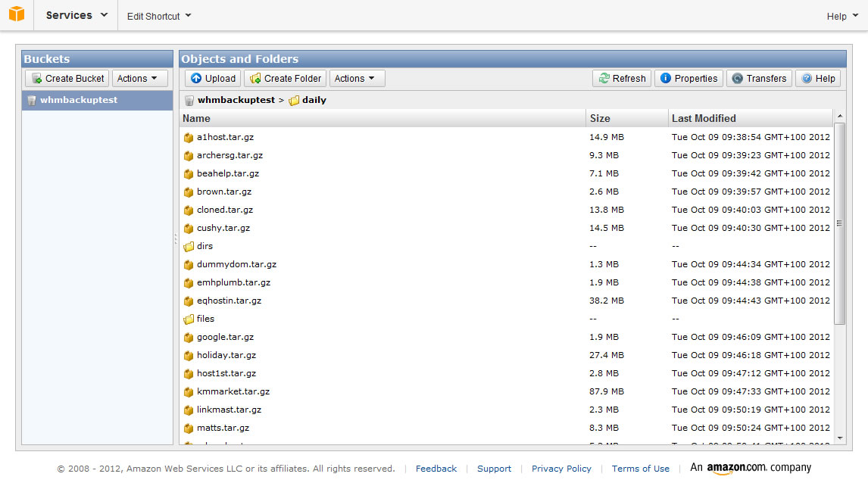The image size is (868, 483).
Task: Select the kmmarket.tar.gz file name
Action: 233,391
